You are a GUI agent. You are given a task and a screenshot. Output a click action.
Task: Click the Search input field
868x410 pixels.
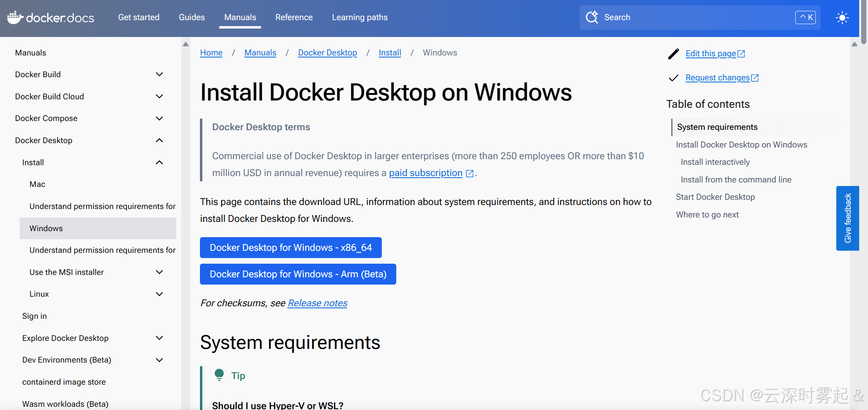click(700, 17)
